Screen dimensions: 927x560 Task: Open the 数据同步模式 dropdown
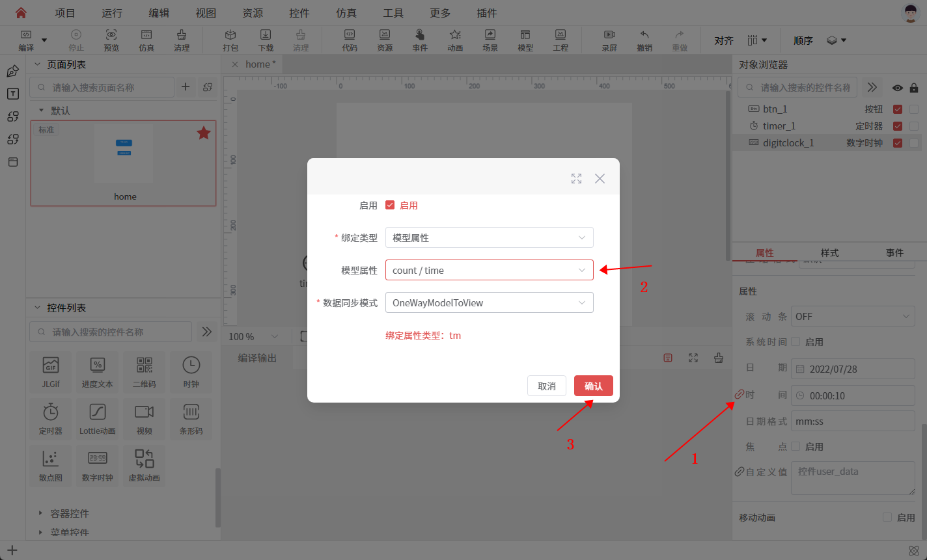pyautogui.click(x=489, y=302)
